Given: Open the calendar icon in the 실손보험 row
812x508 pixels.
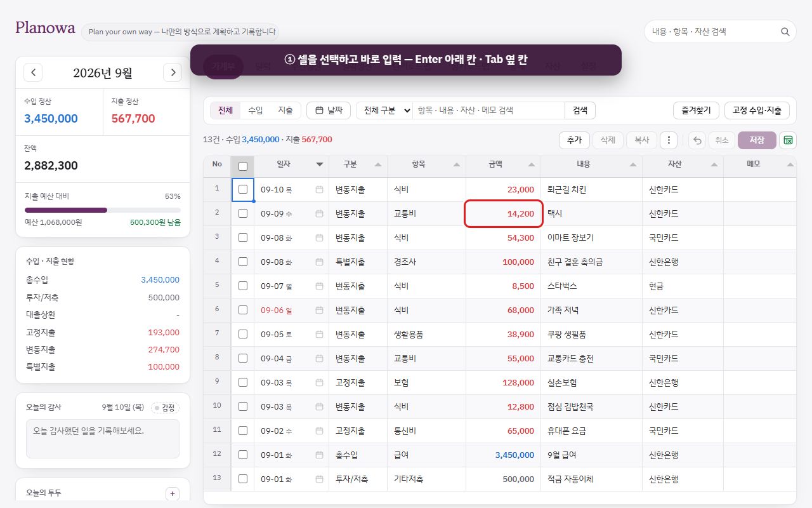Looking at the screenshot, I should click(x=319, y=382).
